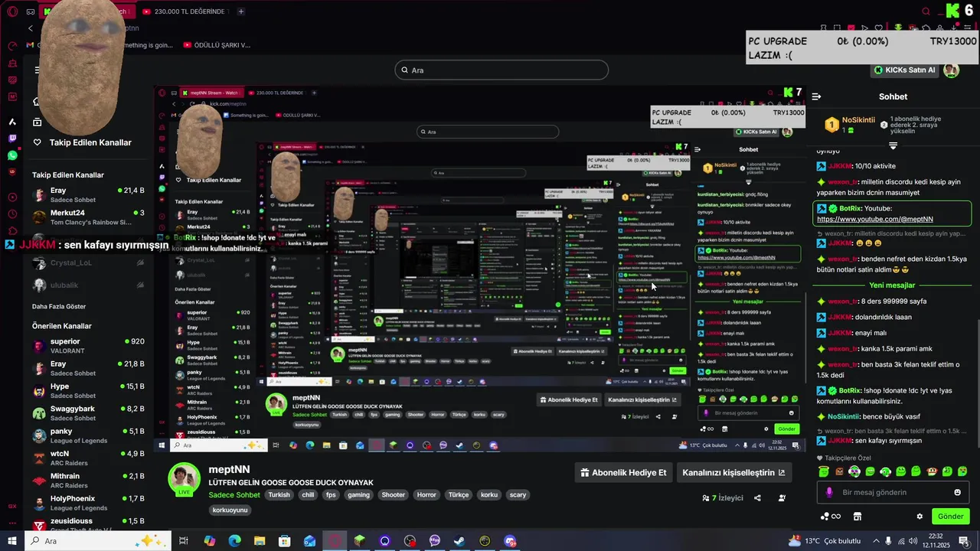This screenshot has width=980, height=551.
Task: Open Merkut24 channel in sidebar
Action: (88, 217)
